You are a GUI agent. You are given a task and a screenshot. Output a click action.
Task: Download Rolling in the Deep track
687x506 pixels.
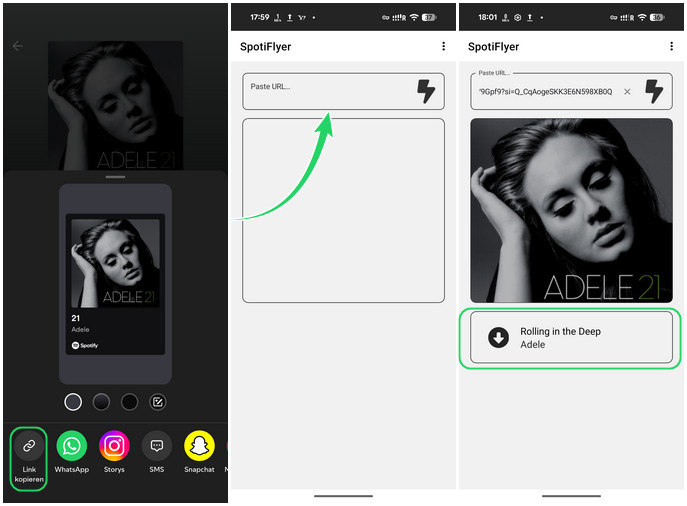pyautogui.click(x=499, y=337)
